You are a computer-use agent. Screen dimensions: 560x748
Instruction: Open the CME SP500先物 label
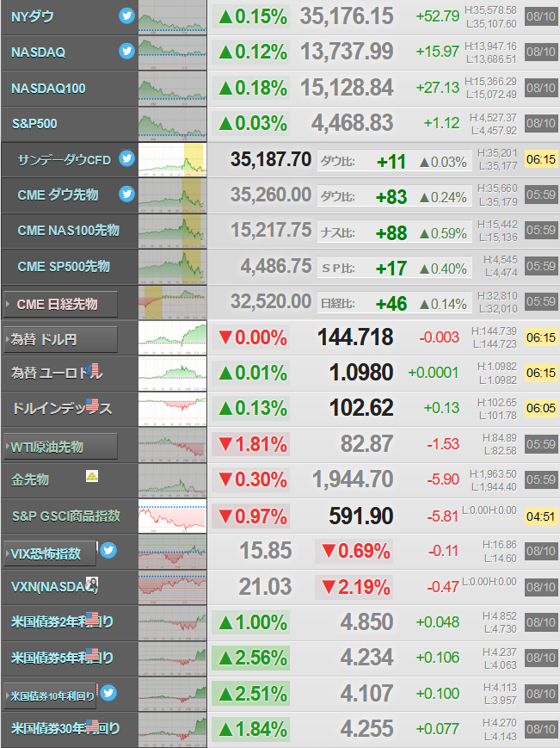64,266
